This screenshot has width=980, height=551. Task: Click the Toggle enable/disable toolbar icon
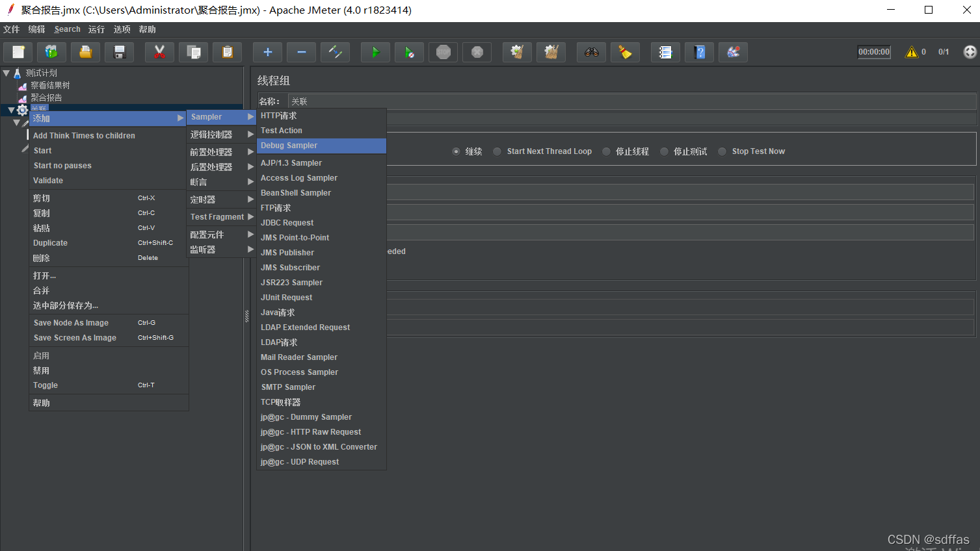335,52
